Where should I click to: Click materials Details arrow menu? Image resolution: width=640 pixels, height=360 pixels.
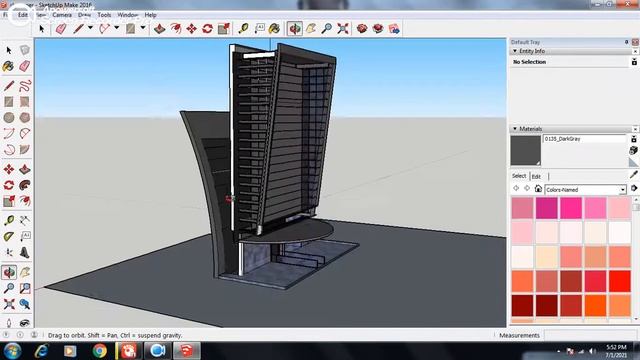click(x=634, y=189)
